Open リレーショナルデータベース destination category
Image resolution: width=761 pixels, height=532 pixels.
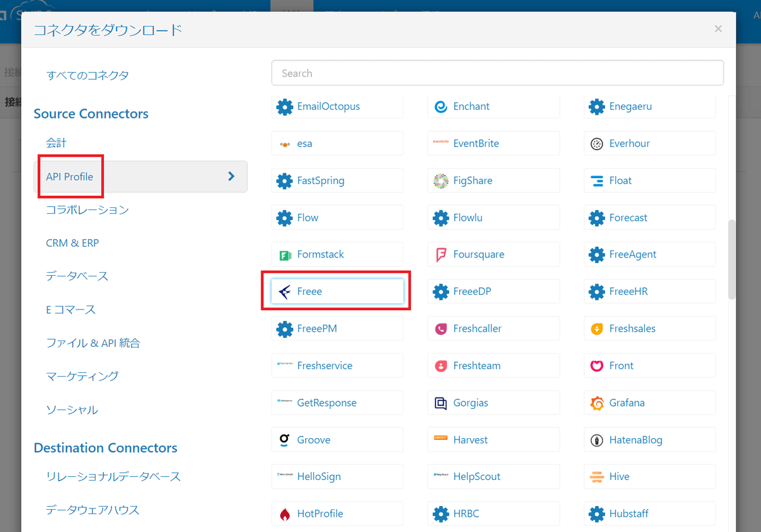point(114,476)
